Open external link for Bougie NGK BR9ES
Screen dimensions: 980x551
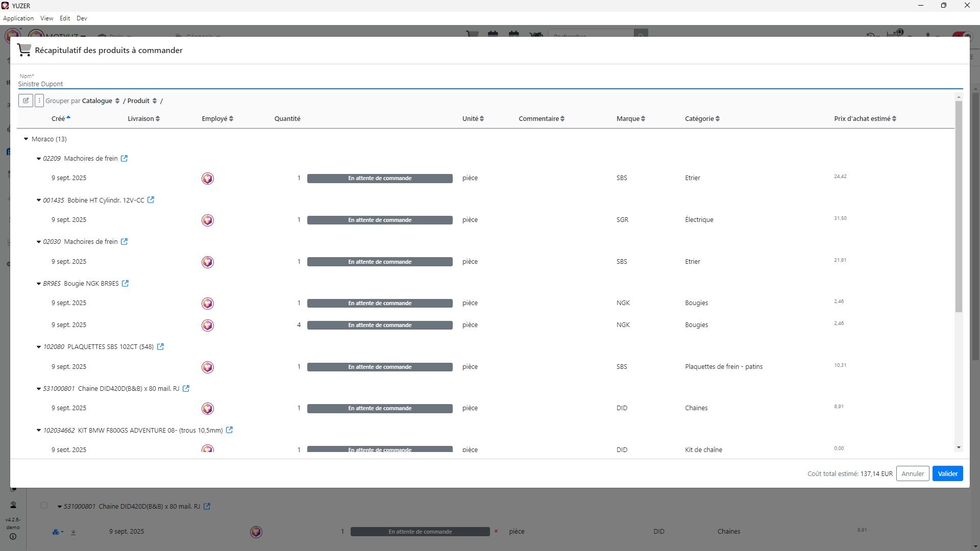click(x=125, y=284)
